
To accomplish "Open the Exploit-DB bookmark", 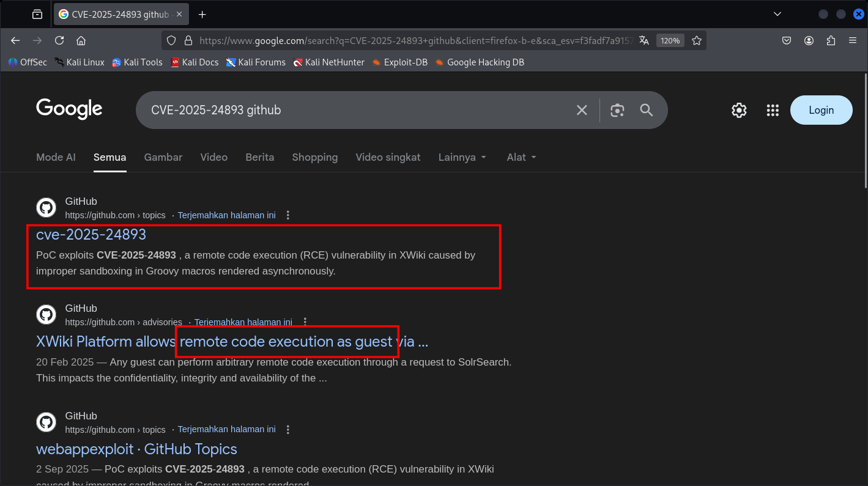I will pos(399,62).
